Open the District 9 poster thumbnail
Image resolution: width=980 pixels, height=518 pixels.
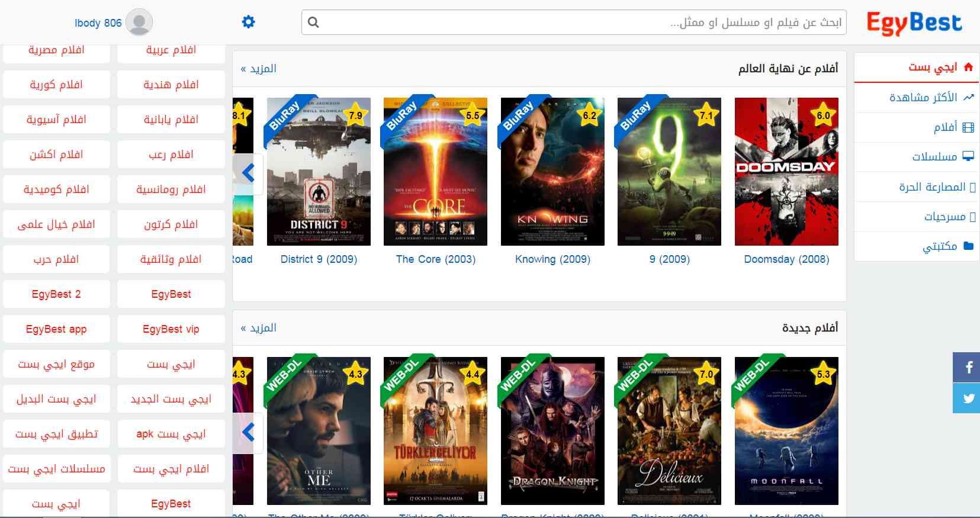point(319,172)
